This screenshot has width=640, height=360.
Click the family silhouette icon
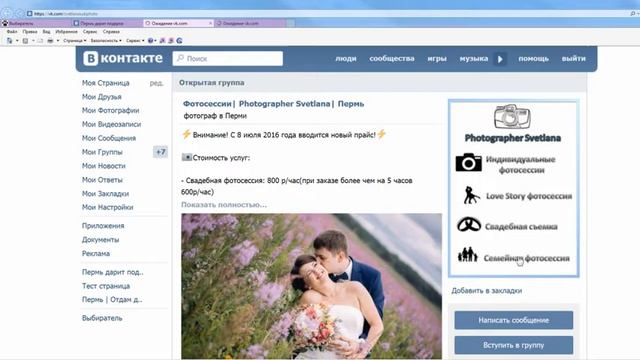point(468,255)
